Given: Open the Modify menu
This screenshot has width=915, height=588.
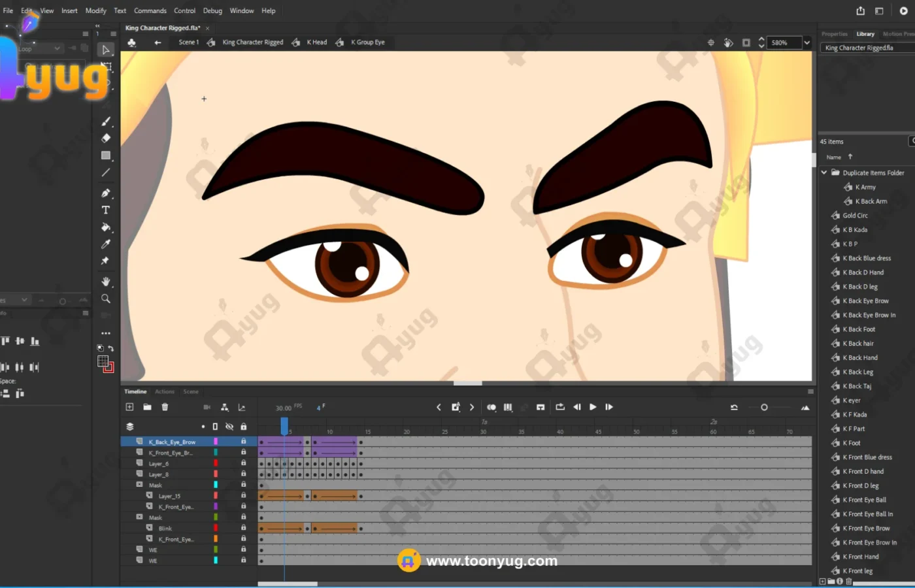Looking at the screenshot, I should click(x=95, y=10).
